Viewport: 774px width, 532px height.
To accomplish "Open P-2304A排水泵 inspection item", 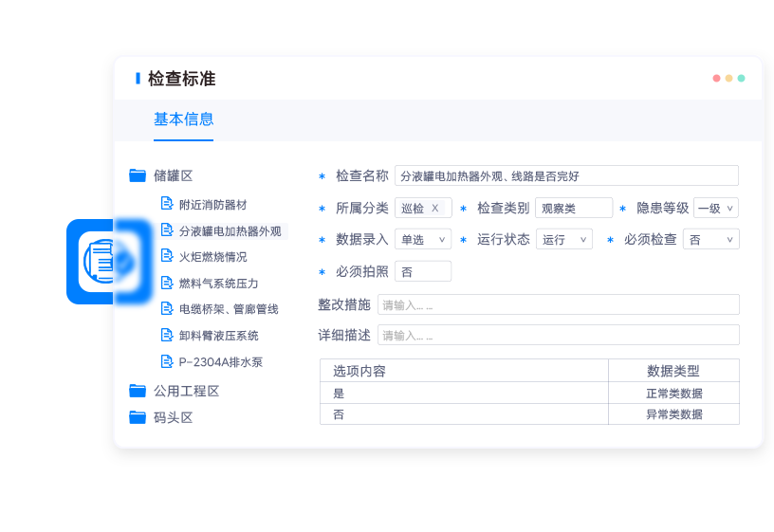I will tap(220, 362).
